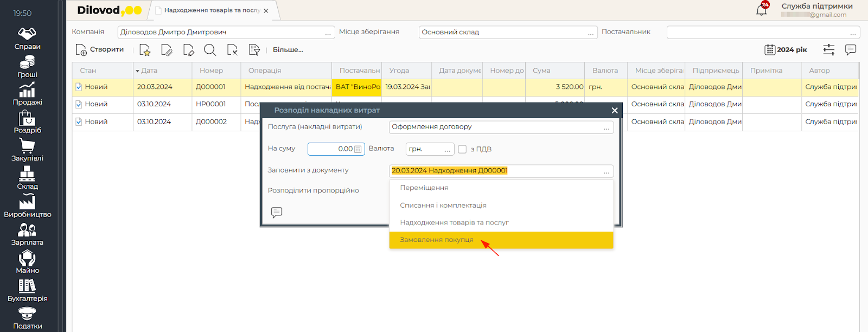Open Виробництво module icon
868x332 pixels.
[27, 206]
